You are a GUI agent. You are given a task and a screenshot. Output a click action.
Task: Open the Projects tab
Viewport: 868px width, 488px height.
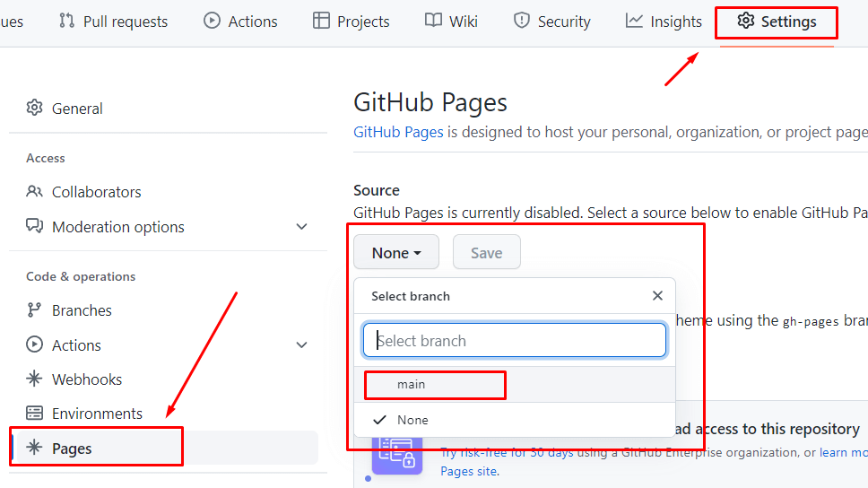pos(352,22)
